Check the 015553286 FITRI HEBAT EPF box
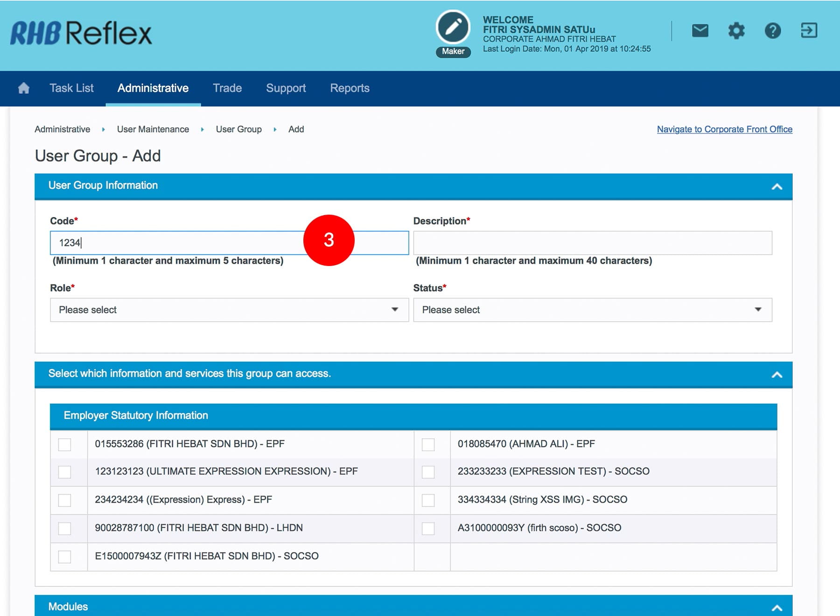 point(65,444)
